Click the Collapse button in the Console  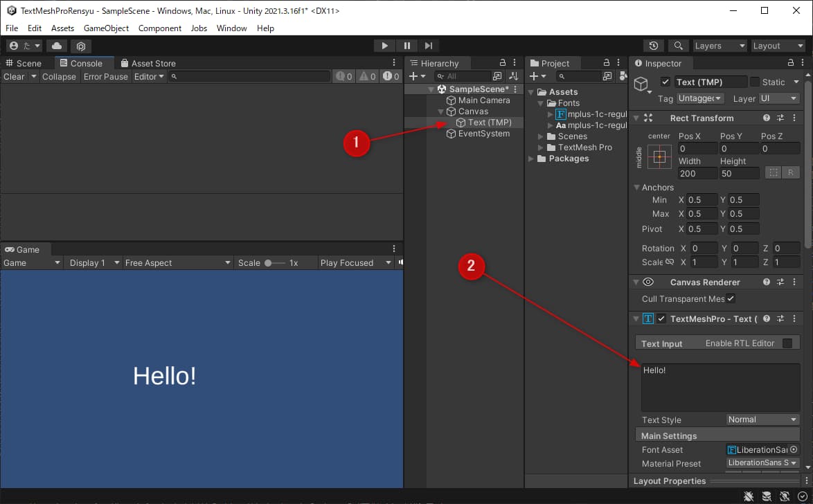(x=59, y=76)
